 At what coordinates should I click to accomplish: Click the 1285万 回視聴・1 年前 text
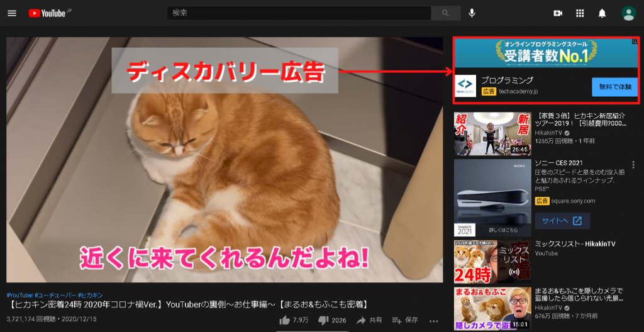565,141
